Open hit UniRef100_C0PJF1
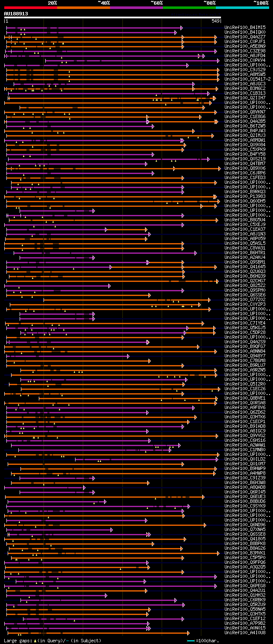The image size is (273, 644). pyautogui.click(x=245, y=41)
